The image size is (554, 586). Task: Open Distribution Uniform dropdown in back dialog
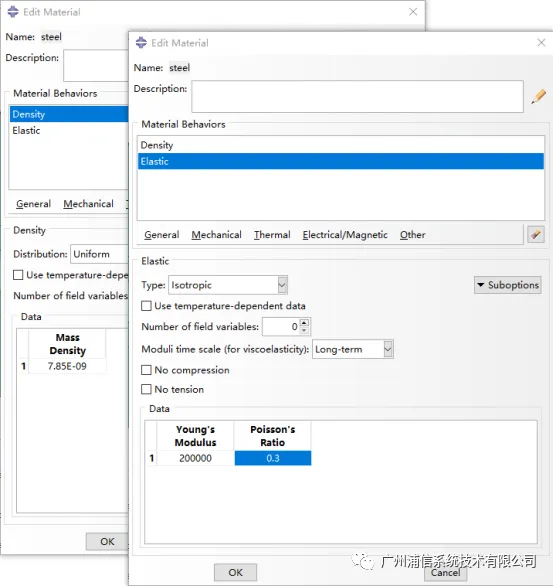pos(99,254)
